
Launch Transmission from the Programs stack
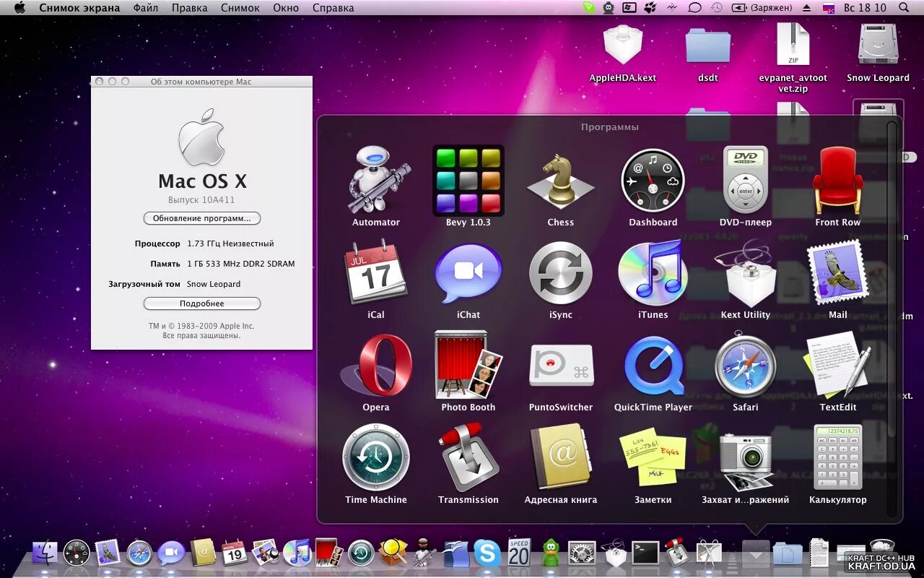[x=468, y=457]
